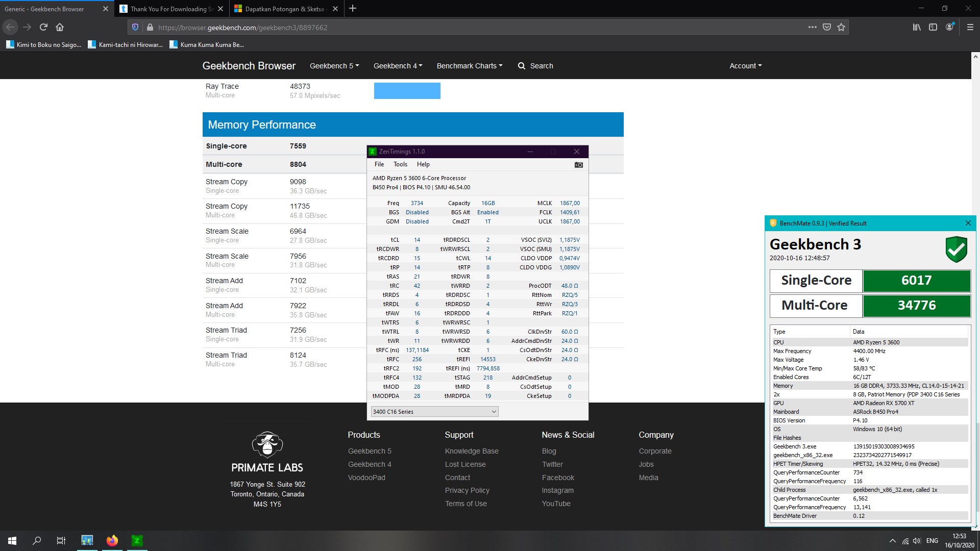
Task: Open Kami-tachi ni Hirowar... bookmark
Action: 126,44
